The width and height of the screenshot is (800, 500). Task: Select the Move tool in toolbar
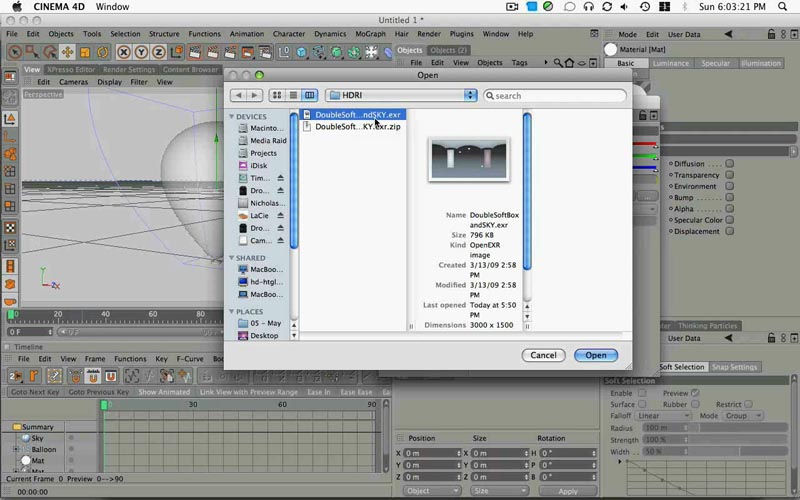(67, 52)
